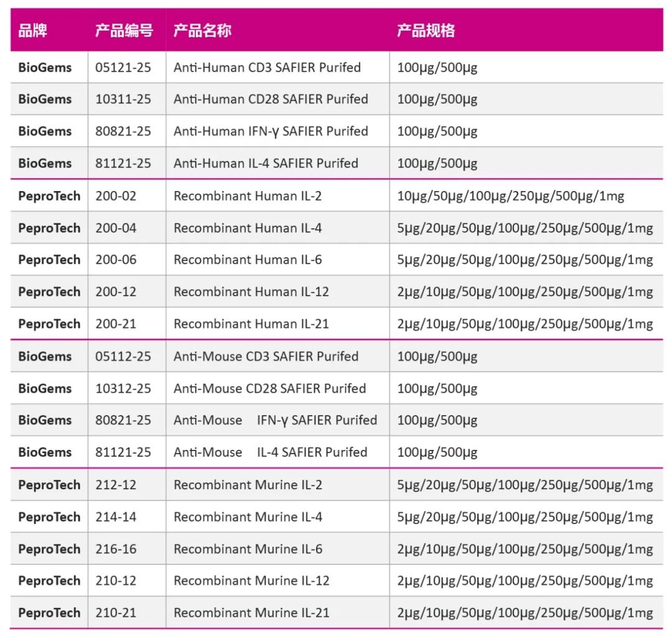
Task: Select the Recombinant Human IL-2 cell
Action: pyautogui.click(x=248, y=196)
